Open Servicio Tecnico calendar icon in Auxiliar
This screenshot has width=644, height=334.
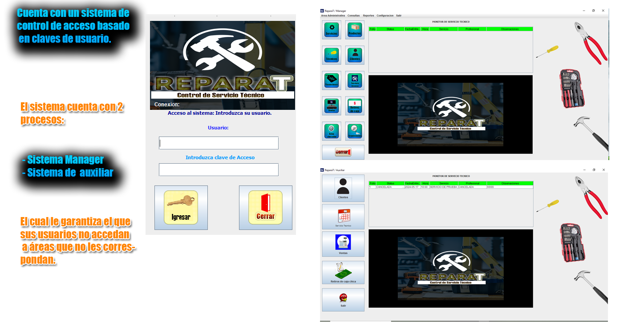tap(343, 217)
